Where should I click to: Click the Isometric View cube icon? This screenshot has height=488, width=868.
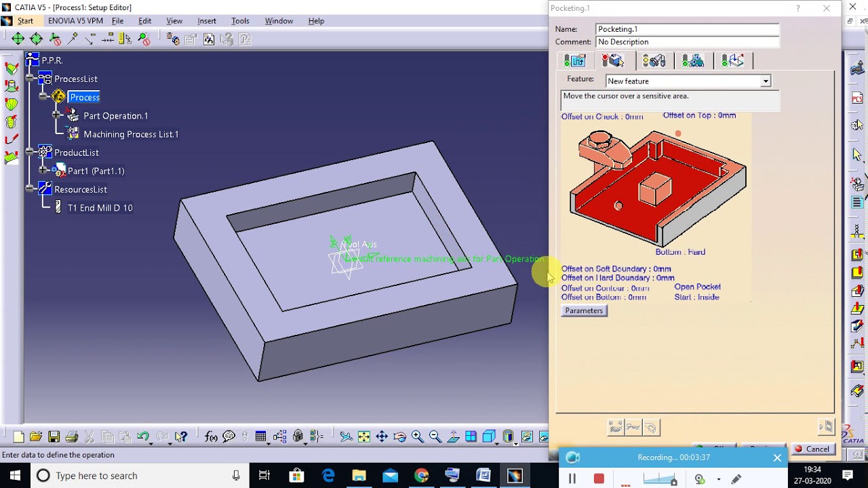(x=489, y=437)
